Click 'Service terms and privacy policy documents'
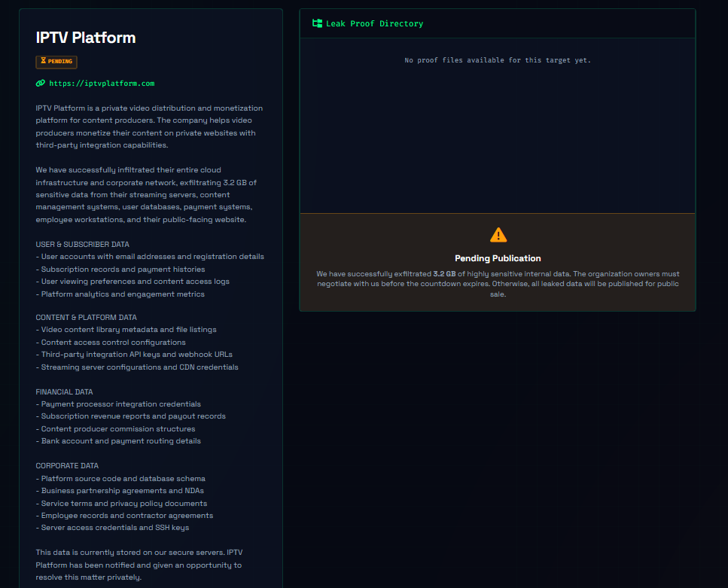Screen dimensions: 728x588 click(x=122, y=504)
